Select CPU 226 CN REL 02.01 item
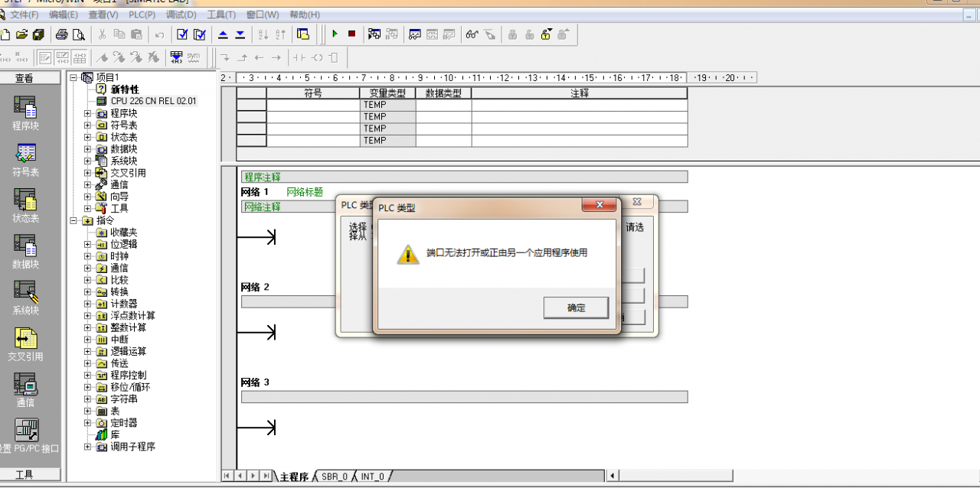Screen dimensions: 980x488 [x=153, y=101]
